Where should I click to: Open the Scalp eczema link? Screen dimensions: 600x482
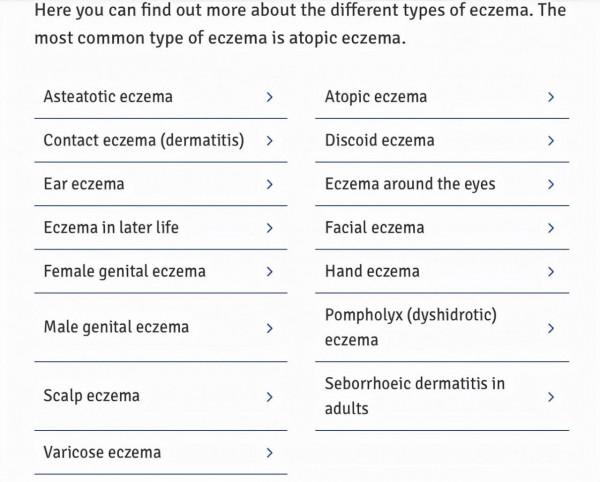91,397
